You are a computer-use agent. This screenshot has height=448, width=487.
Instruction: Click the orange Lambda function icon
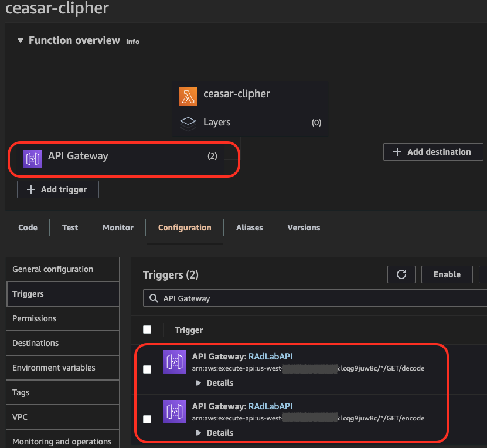[x=188, y=97]
